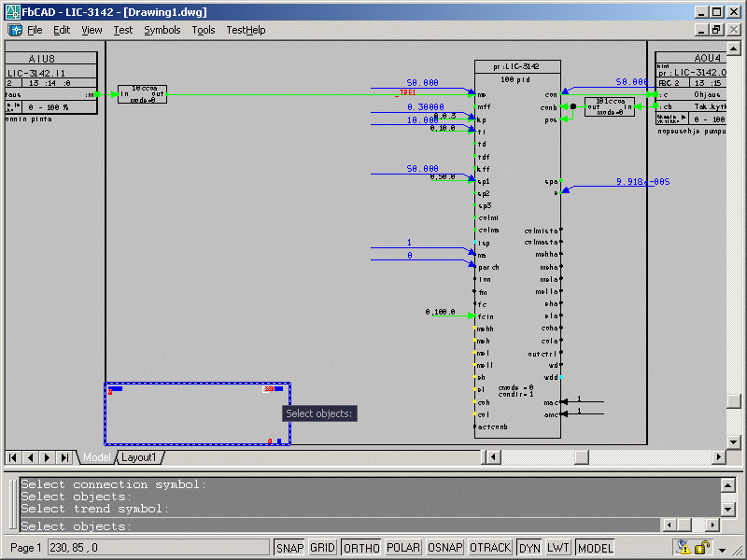Toggle OSNAP object snap button

(x=445, y=548)
